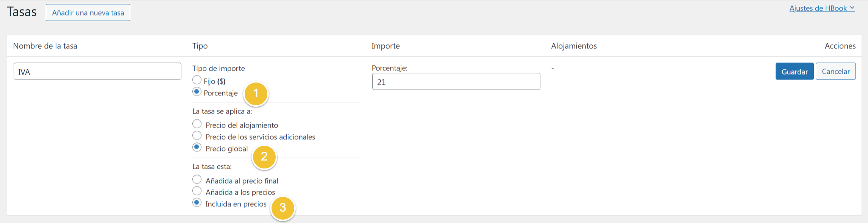The image size is (868, 223).
Task: Click the Nombre de la tasa column header
Action: pyautogui.click(x=45, y=46)
